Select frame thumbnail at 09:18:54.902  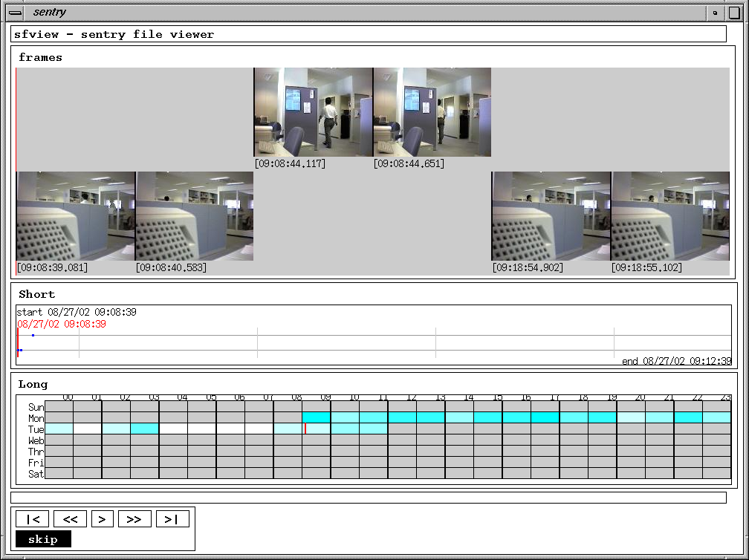(551, 216)
